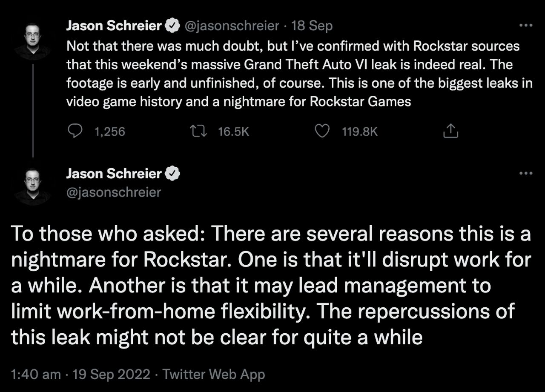The image size is (545, 392).
Task: Open Jason Schreier's profile from the top tweet name
Action: point(114,26)
